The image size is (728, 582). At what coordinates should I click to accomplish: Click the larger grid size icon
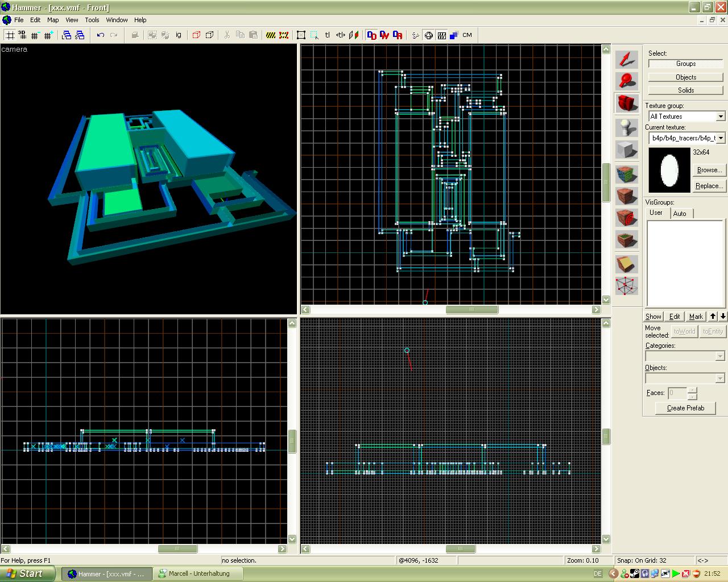[48, 35]
